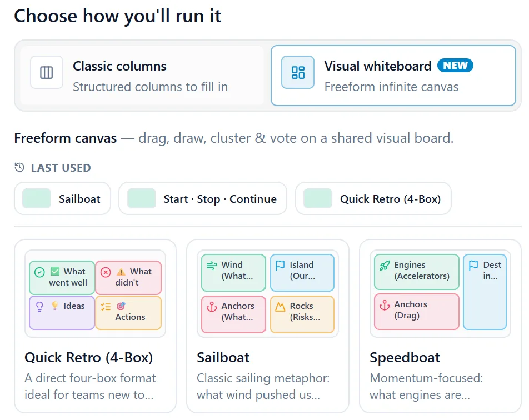Click 'Structured columns to fill in' subtitle

151,87
